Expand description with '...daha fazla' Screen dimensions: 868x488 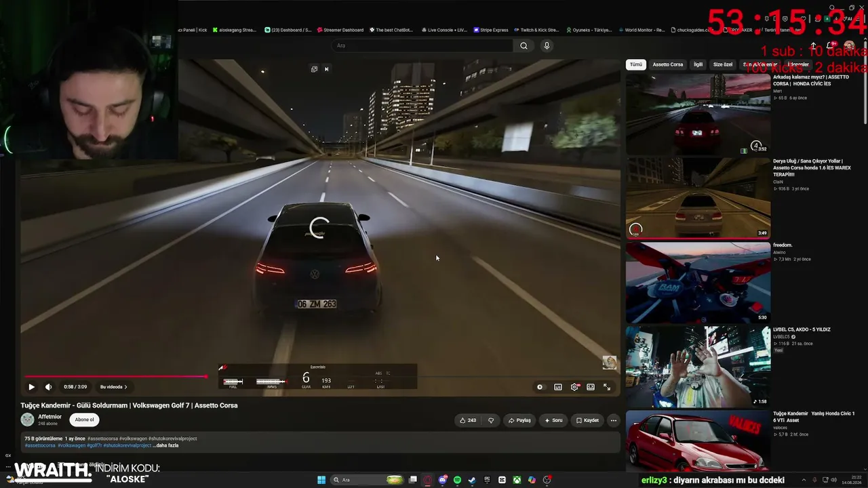(x=165, y=445)
